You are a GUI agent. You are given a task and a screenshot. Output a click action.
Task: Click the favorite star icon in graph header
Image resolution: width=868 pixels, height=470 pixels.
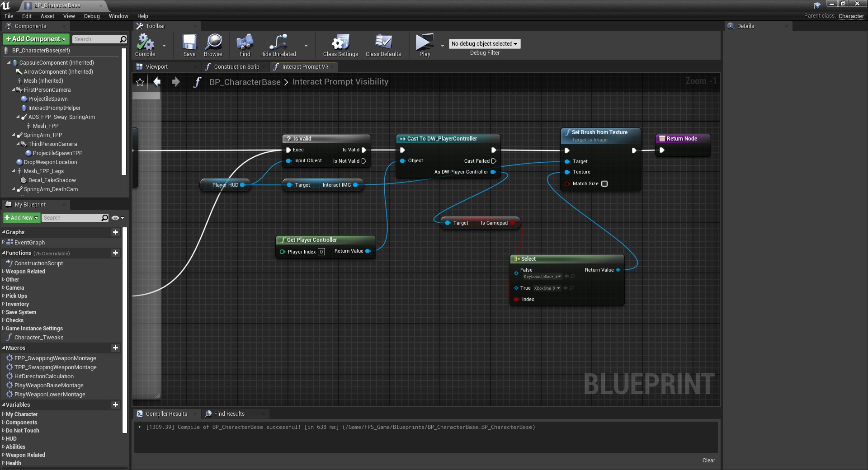click(140, 82)
